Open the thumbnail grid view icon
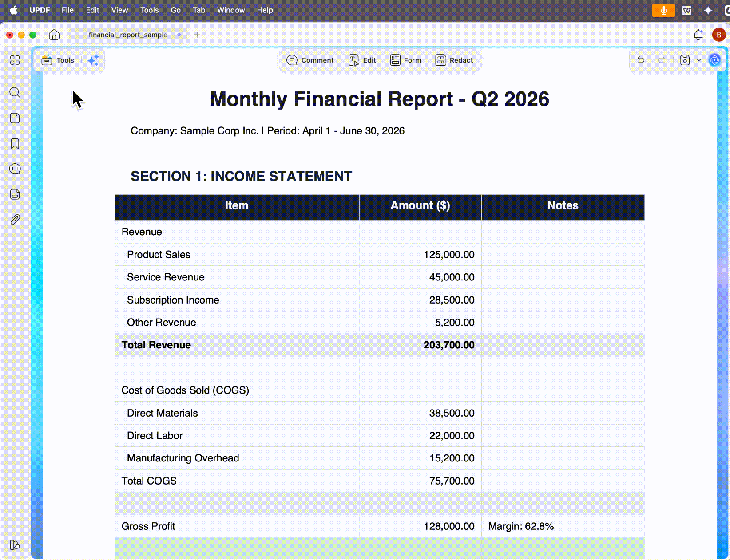The image size is (730, 560). (x=15, y=60)
